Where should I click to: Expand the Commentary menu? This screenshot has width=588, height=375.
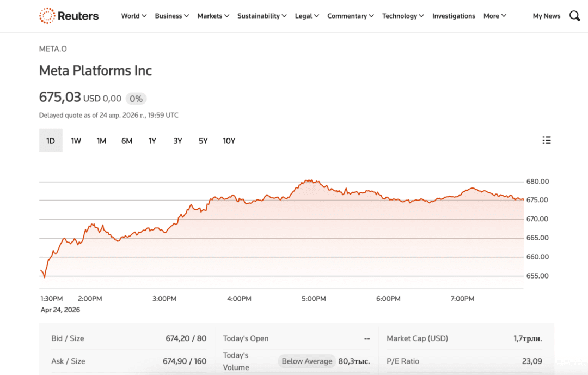click(350, 16)
